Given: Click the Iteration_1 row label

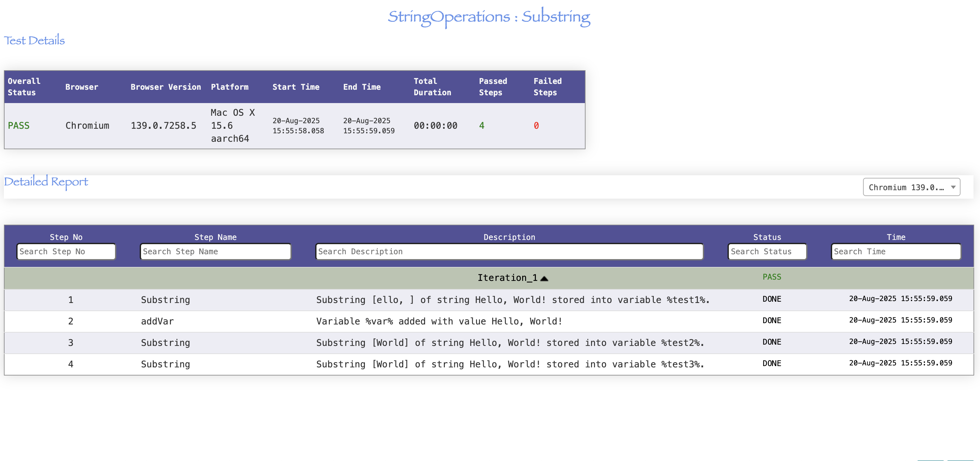Looking at the screenshot, I should tap(507, 278).
